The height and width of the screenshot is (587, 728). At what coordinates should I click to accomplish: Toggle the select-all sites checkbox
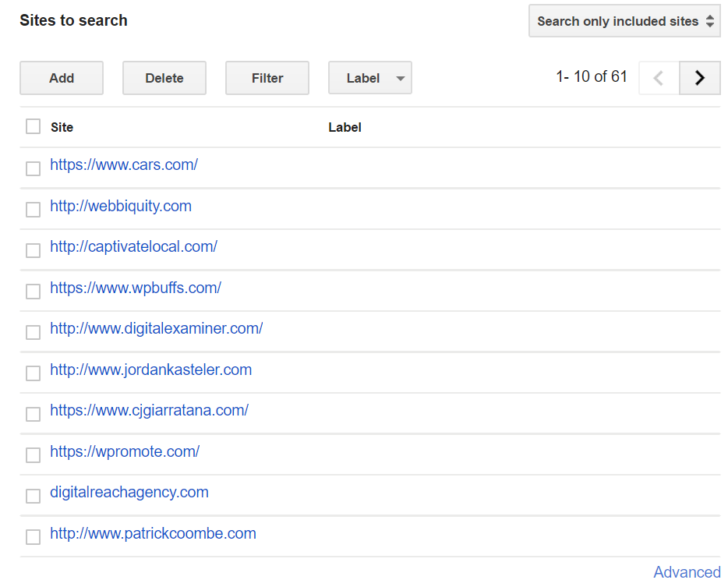coord(33,126)
